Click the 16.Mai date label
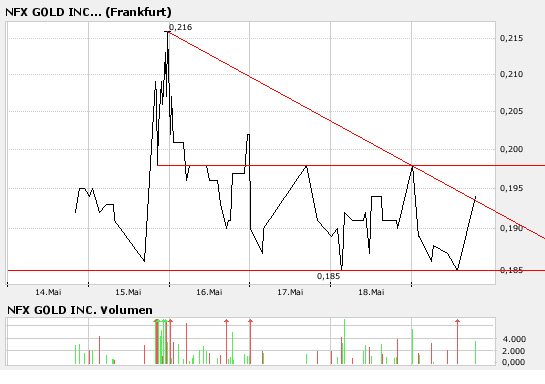The width and height of the screenshot is (545, 384). [x=209, y=292]
